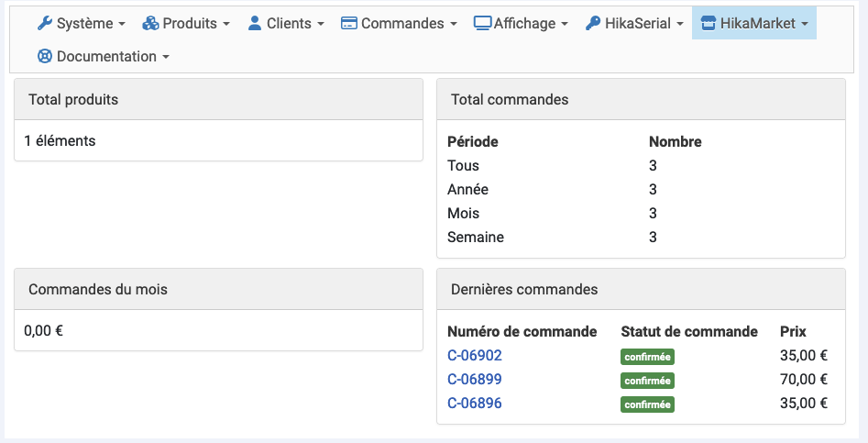Expand the Affichage dropdown caret

coord(565,24)
